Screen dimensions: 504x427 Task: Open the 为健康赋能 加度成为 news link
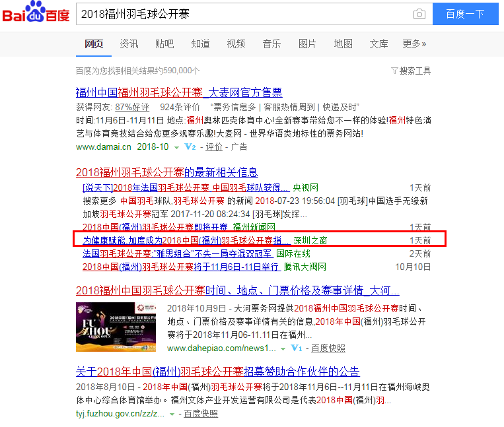point(186,240)
